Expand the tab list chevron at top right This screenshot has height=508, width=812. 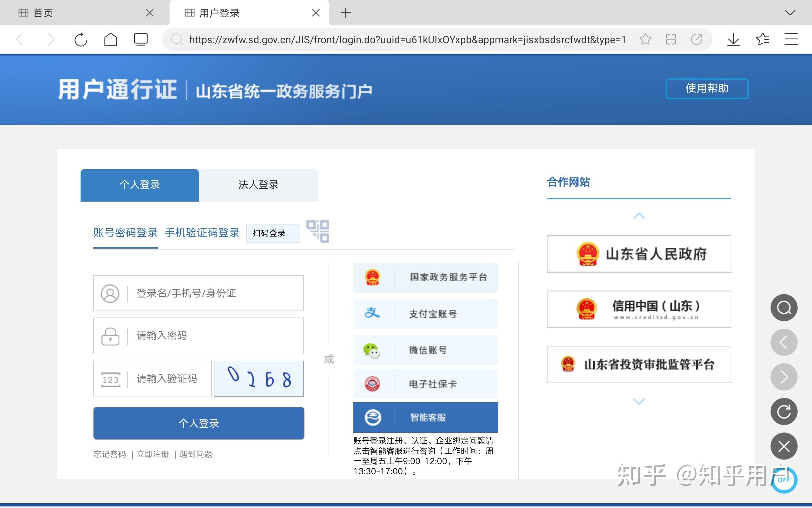tap(790, 13)
